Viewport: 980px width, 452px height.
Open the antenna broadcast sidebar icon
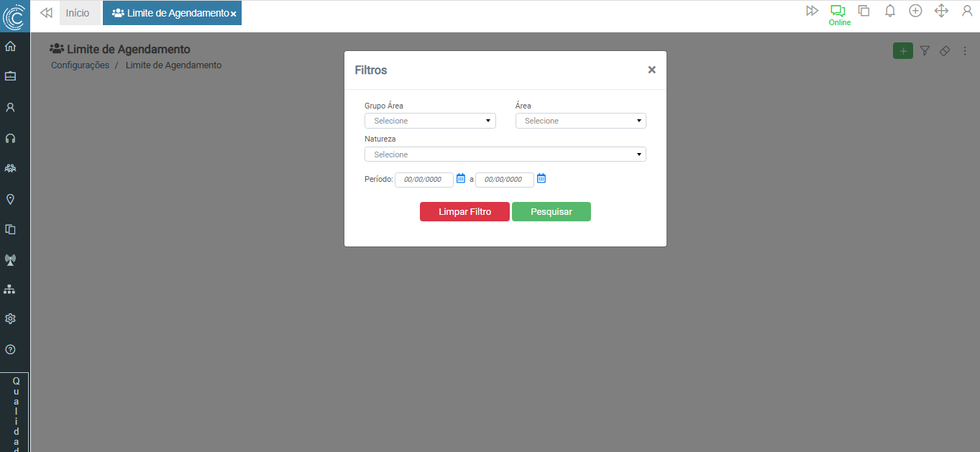10,259
